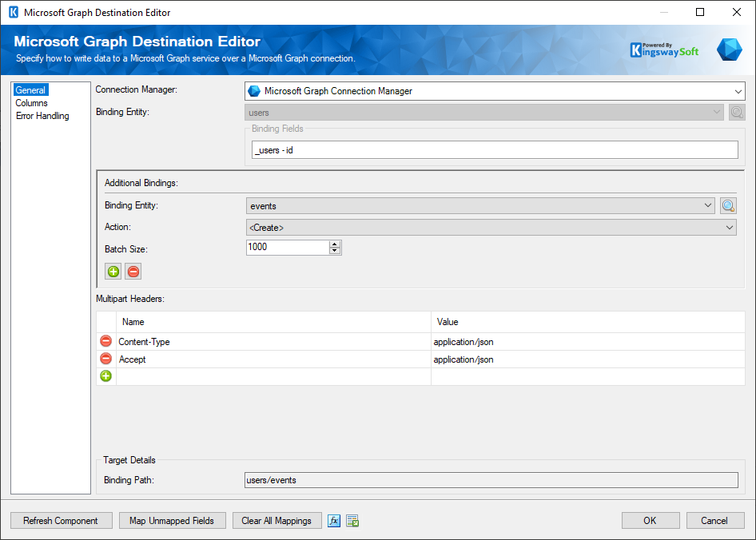Open the Connection Manager dropdown

click(738, 91)
